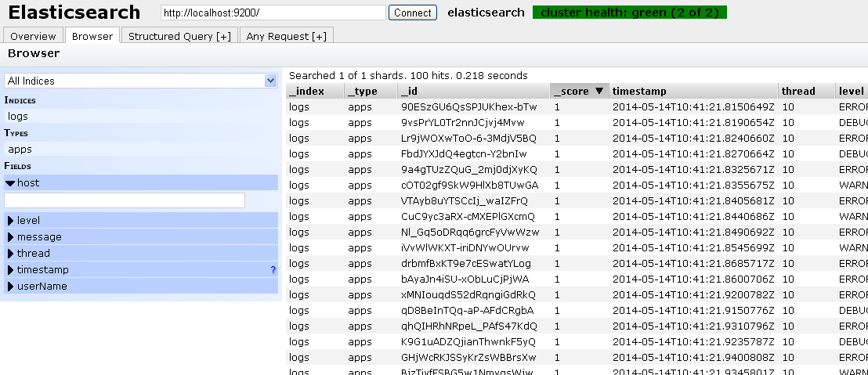Viewport: 868px width, 375px height.
Task: Open the Any Request [+] tab
Action: (x=286, y=36)
